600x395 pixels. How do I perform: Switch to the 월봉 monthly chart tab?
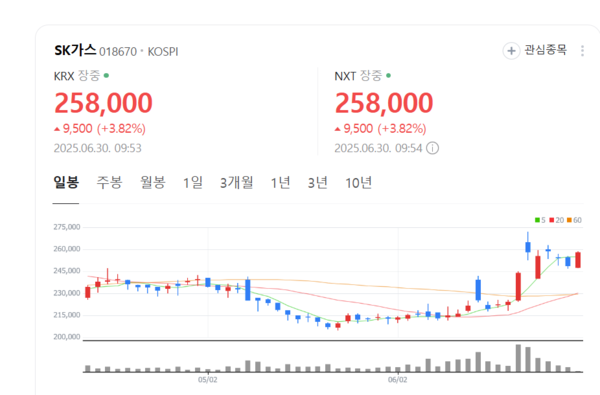[x=153, y=182]
